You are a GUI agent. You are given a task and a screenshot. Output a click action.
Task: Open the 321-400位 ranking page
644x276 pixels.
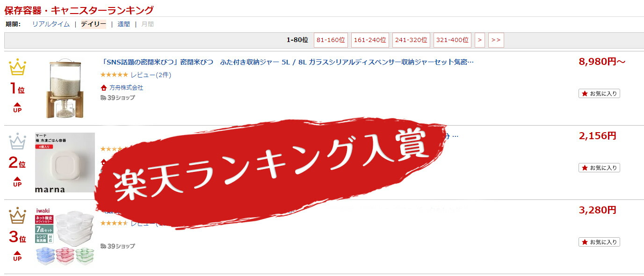(452, 40)
